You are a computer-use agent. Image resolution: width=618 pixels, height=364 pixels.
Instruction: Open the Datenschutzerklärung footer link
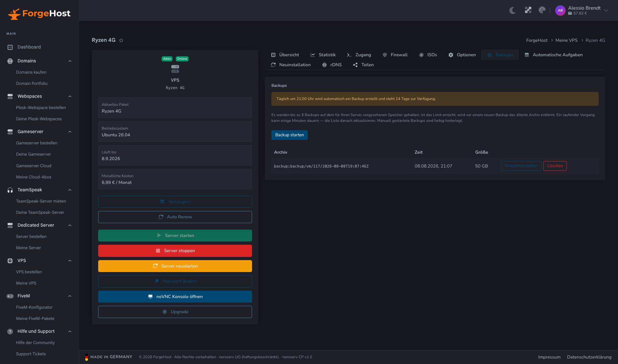(589, 357)
